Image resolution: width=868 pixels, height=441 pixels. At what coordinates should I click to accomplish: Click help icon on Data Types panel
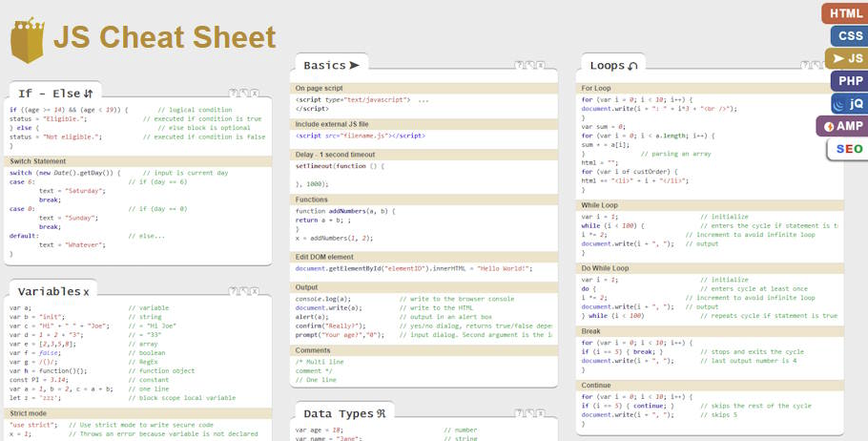[x=519, y=412]
